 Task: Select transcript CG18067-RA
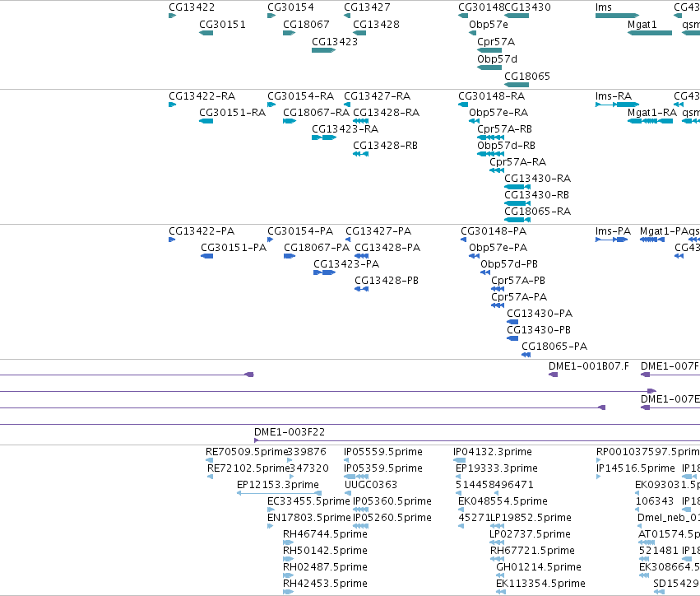tap(290, 121)
